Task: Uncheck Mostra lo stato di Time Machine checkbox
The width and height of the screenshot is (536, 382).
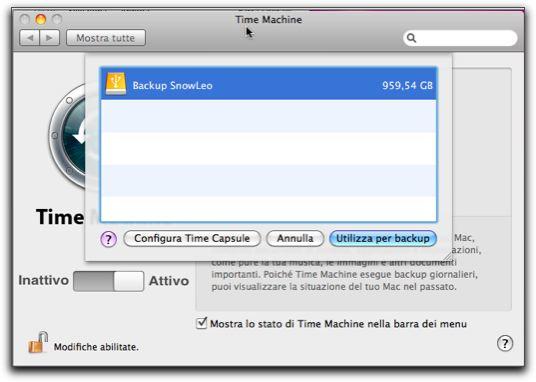Action: pos(202,323)
